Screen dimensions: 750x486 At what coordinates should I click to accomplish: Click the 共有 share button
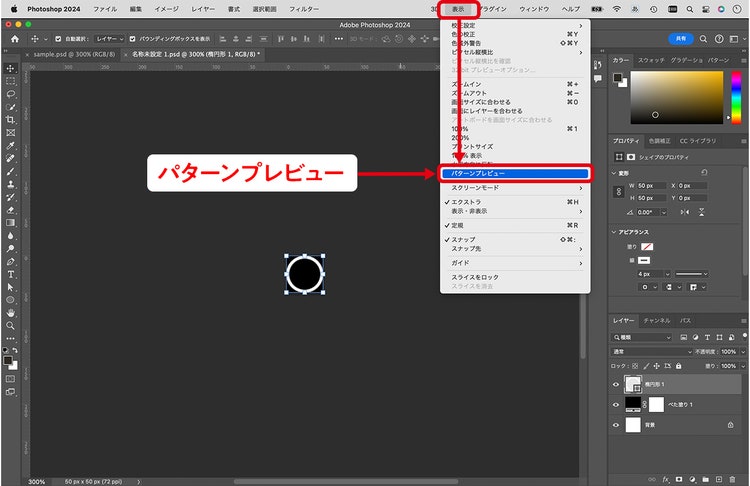680,39
